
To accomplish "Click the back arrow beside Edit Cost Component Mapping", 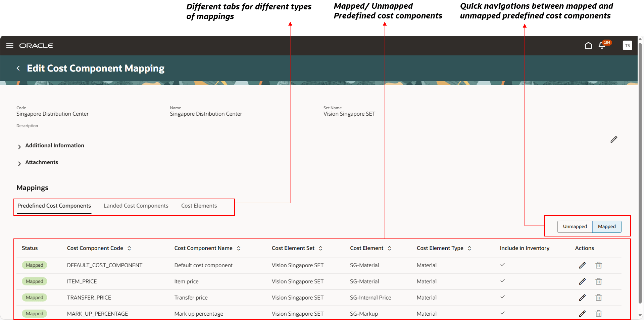I will pyautogui.click(x=18, y=68).
